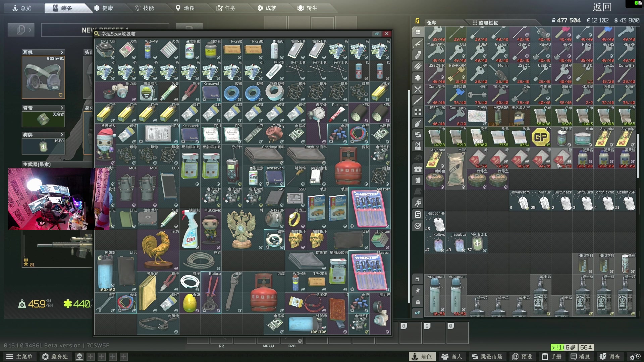Filter stash by melee knife icon

coord(418,101)
